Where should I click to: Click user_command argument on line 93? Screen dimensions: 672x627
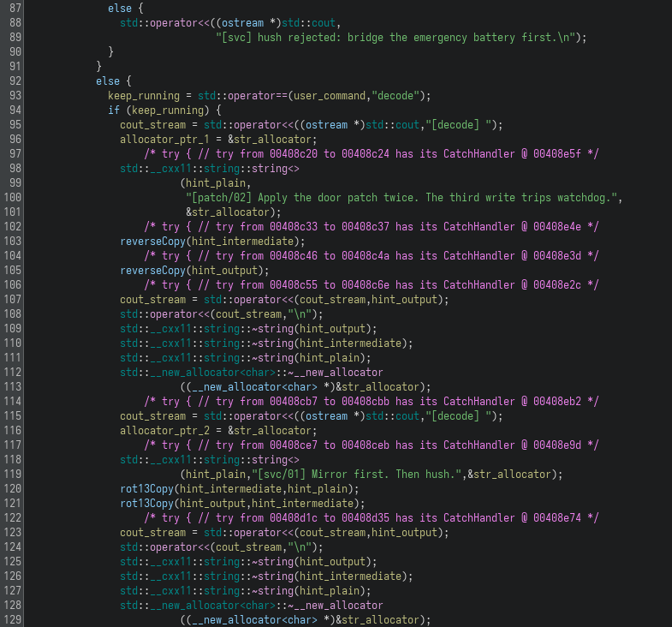[330, 96]
